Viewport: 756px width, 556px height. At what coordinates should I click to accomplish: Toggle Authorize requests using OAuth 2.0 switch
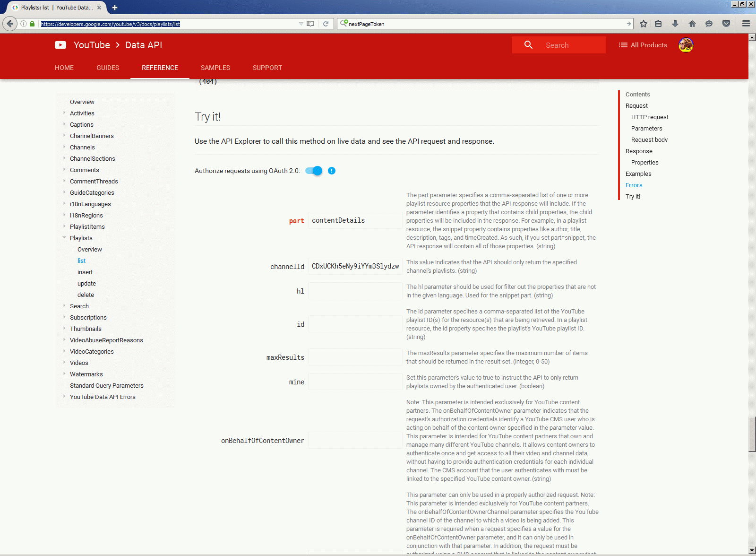(314, 171)
